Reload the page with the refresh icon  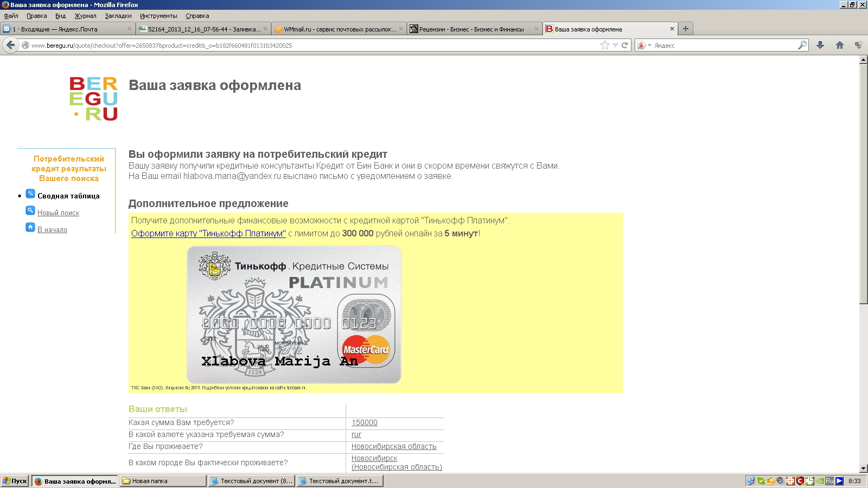(625, 45)
